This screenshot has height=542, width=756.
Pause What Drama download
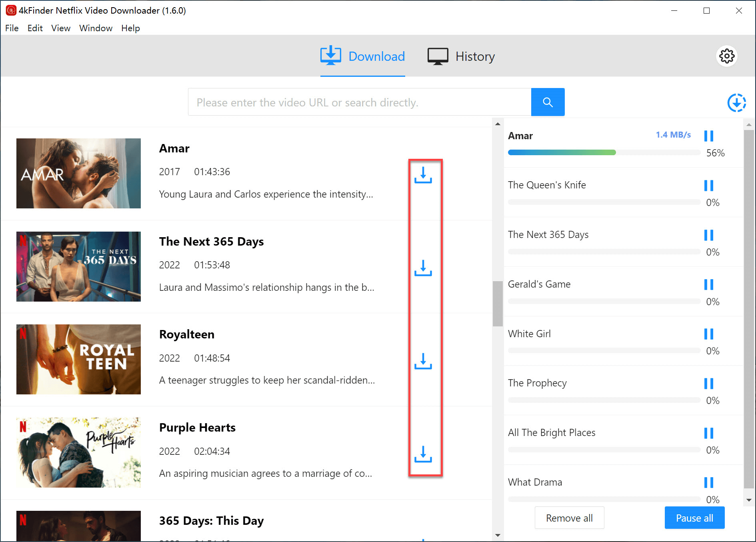point(708,482)
